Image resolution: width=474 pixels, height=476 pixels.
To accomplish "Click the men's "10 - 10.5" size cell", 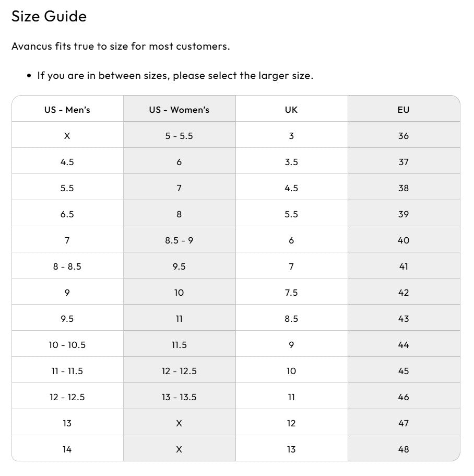I will 67,345.
